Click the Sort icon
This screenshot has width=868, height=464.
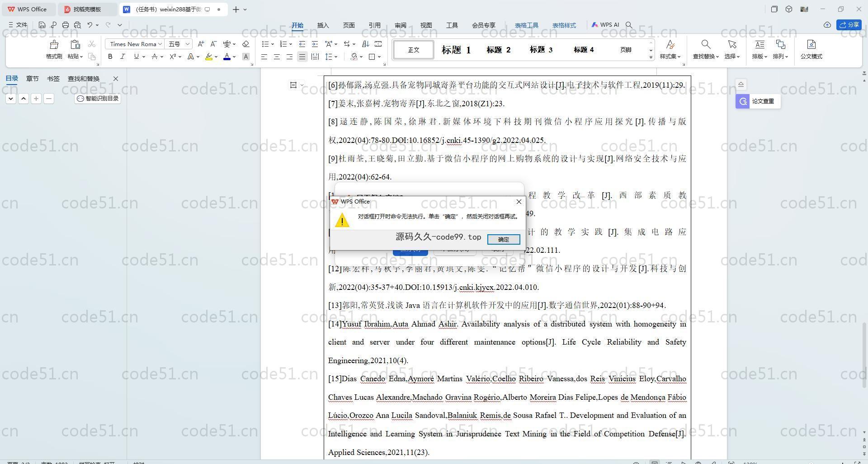[x=366, y=44]
